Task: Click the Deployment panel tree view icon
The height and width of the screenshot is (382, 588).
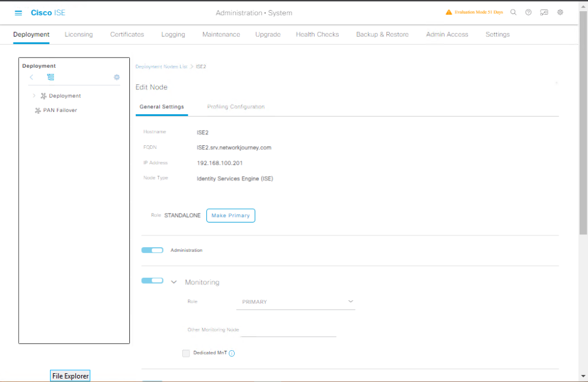Action: pyautogui.click(x=51, y=77)
